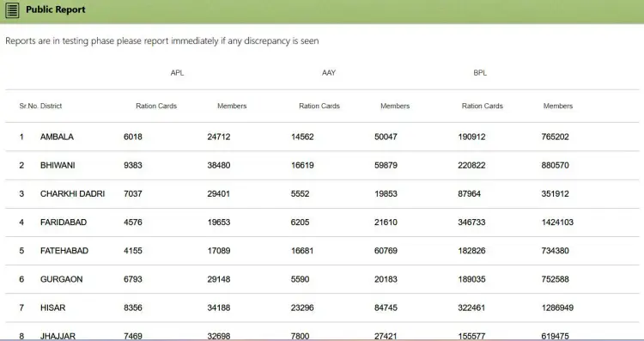Image resolution: width=644 pixels, height=341 pixels.
Task: Click Faridabad BPL members 1424103
Action: (x=557, y=222)
